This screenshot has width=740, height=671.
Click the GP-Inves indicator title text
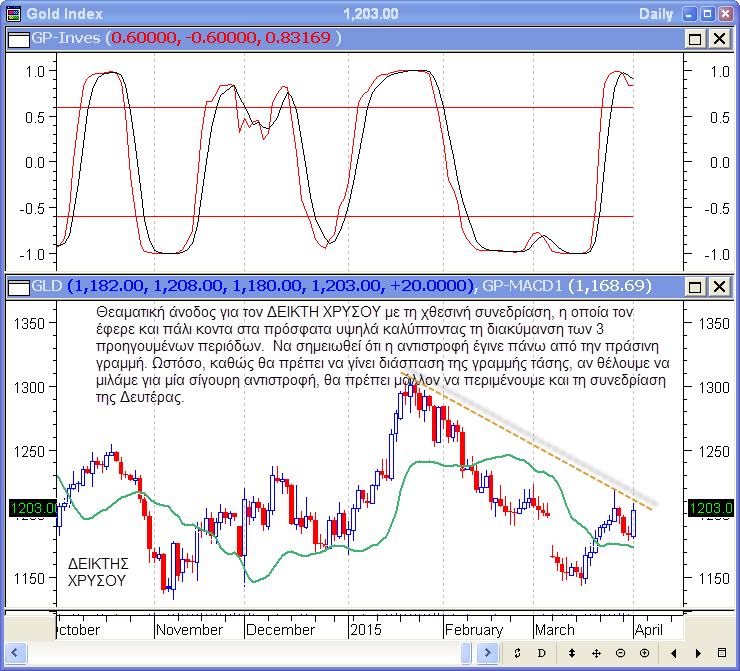coord(186,38)
